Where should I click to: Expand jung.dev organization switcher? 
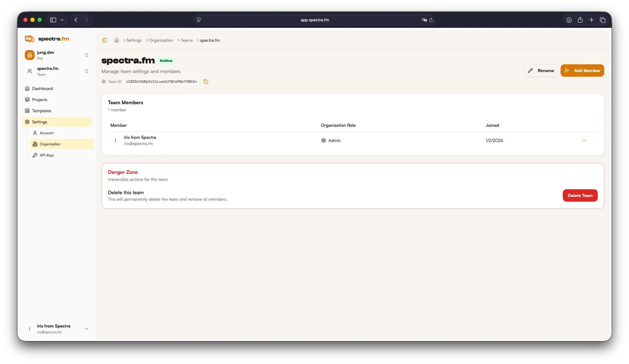[x=87, y=55]
